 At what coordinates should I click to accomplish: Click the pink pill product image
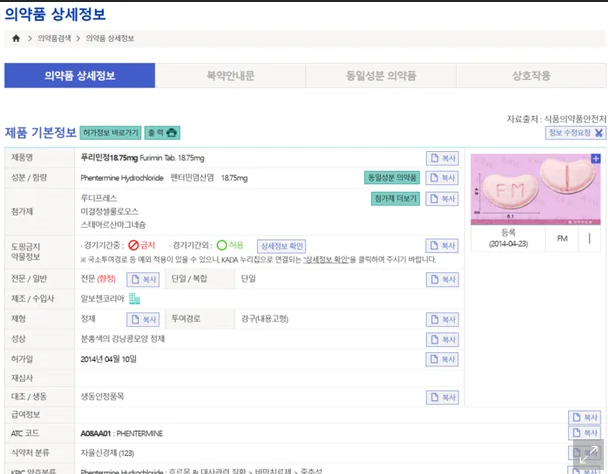pos(530,190)
